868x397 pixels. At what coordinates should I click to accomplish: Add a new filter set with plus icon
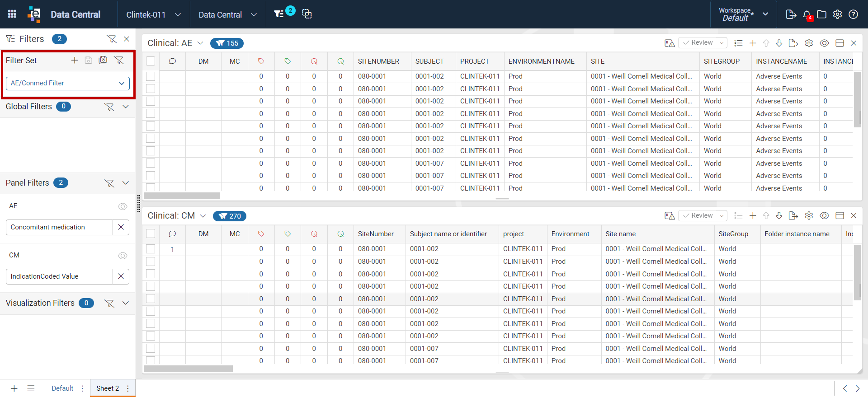pos(75,60)
